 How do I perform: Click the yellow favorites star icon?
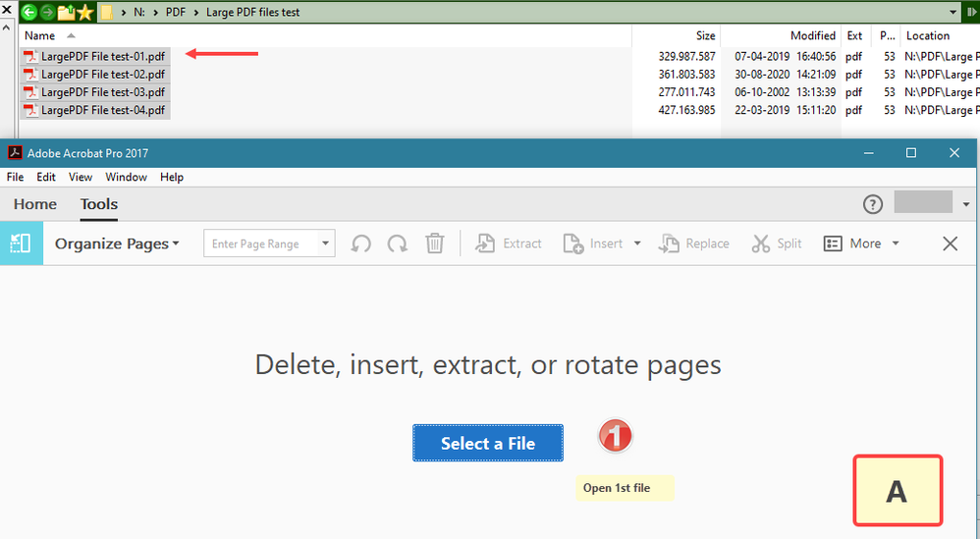[85, 12]
